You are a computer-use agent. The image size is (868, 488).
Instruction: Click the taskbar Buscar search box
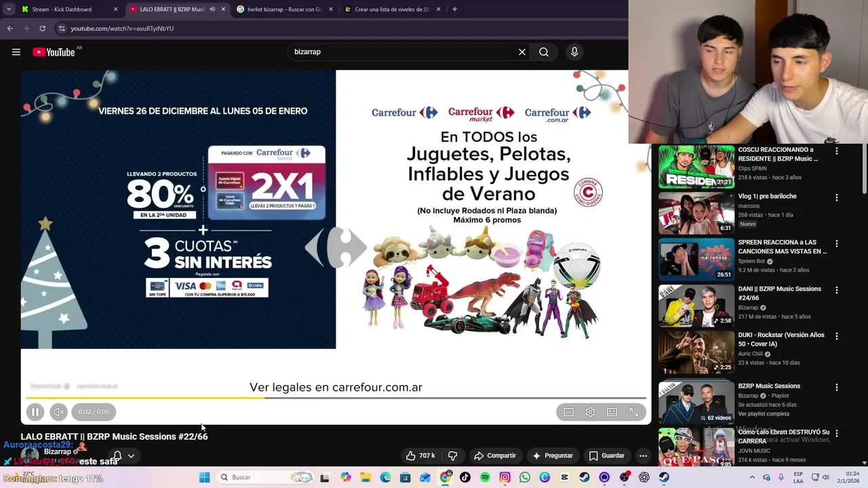[264, 477]
